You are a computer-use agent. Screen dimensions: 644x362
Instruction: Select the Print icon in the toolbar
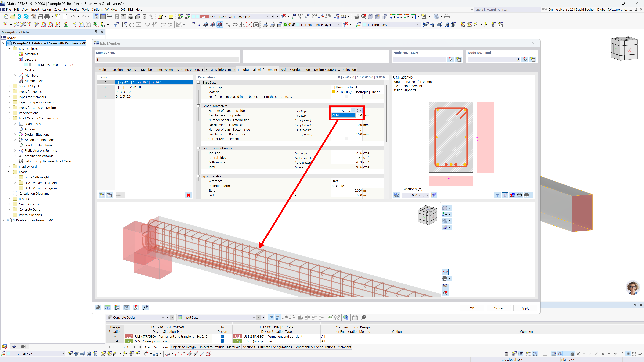[47, 16]
